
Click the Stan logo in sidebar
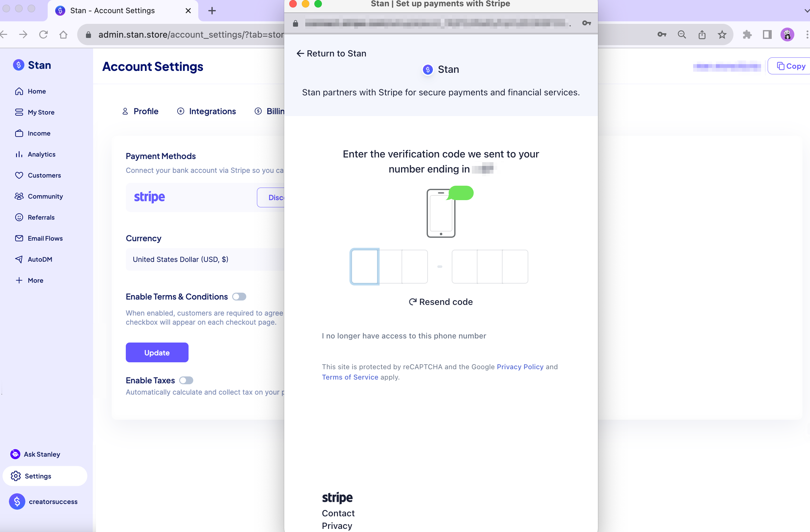pyautogui.click(x=32, y=65)
